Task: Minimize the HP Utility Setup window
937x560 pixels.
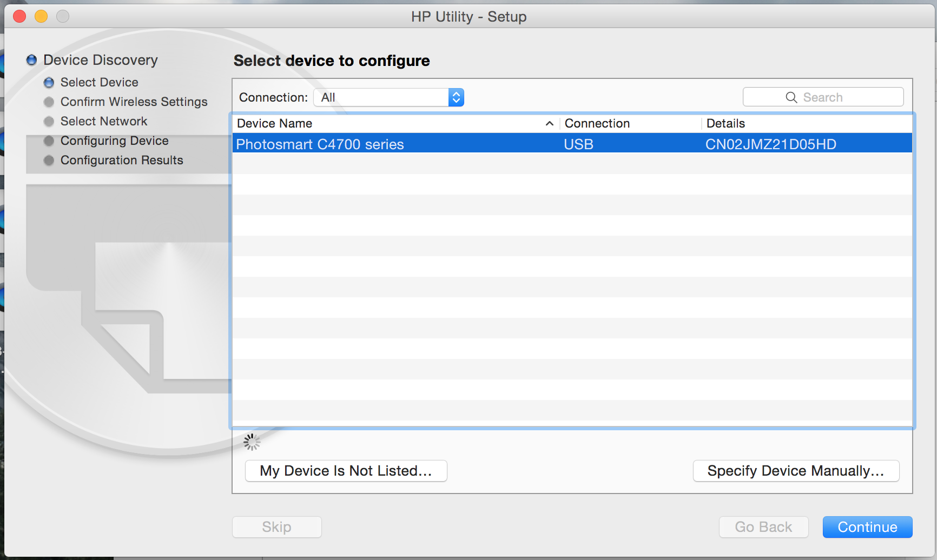Action: [41, 17]
